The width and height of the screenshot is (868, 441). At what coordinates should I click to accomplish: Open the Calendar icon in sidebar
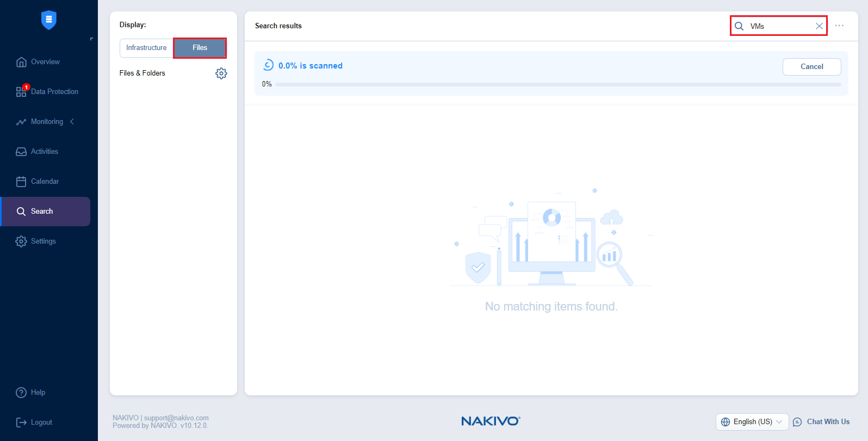[21, 182]
